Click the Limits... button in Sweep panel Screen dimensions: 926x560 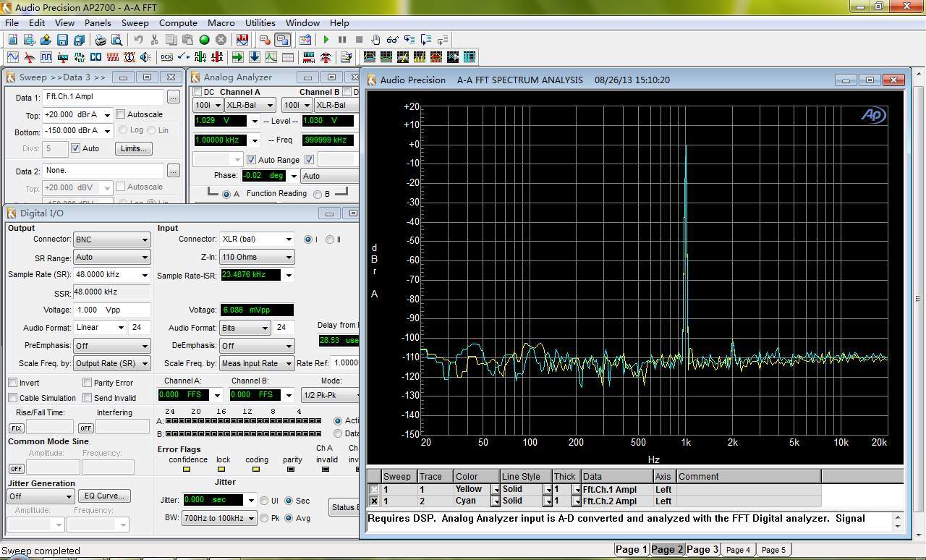(134, 148)
